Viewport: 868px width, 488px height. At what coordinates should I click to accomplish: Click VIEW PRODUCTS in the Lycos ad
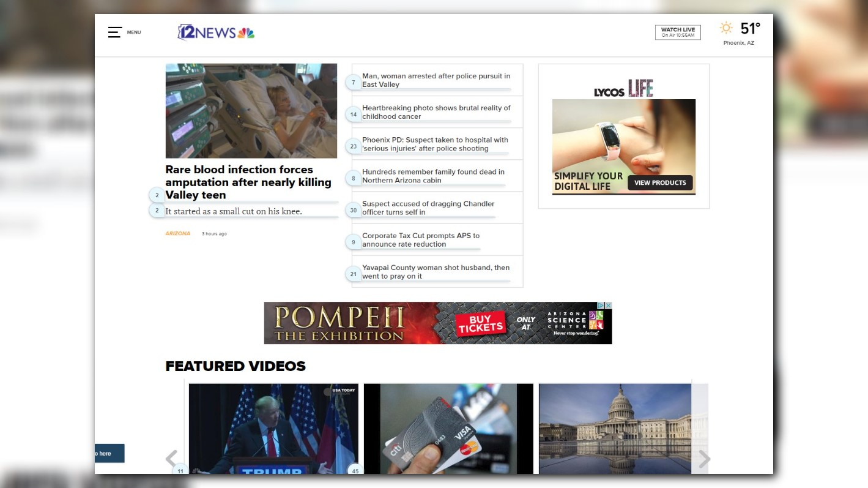pos(661,182)
